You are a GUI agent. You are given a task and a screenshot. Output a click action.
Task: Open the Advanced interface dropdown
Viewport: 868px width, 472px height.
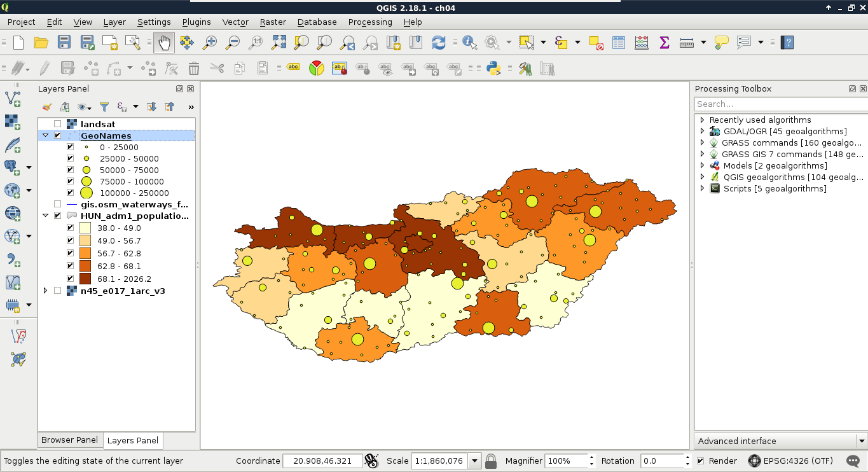(x=862, y=441)
